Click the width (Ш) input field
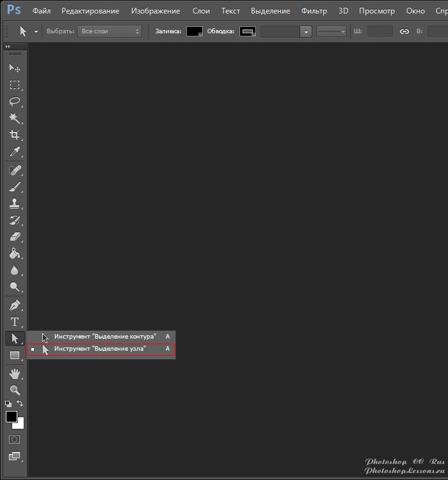 [380, 31]
